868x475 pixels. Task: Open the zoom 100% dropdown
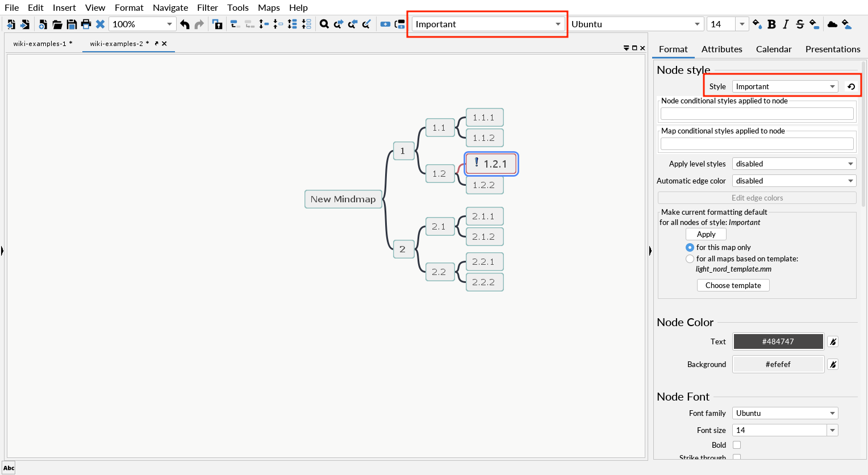pyautogui.click(x=169, y=24)
